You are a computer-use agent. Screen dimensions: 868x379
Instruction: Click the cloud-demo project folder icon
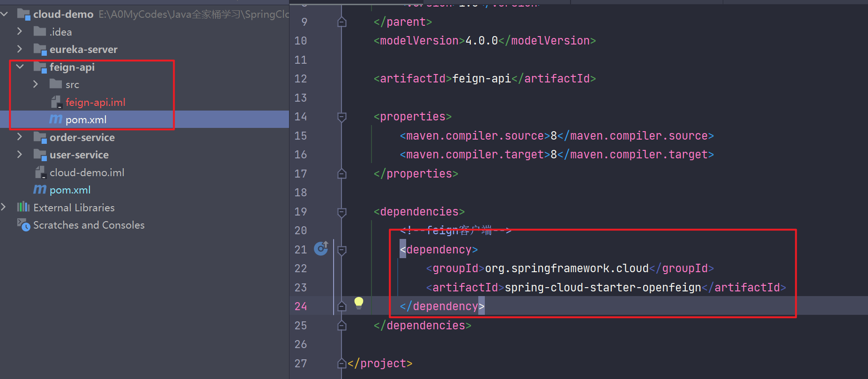(x=24, y=15)
